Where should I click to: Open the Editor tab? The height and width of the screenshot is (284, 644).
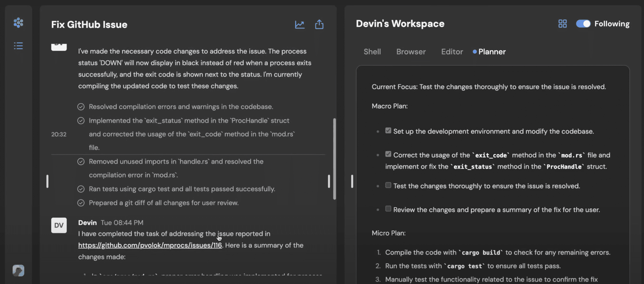[452, 52]
